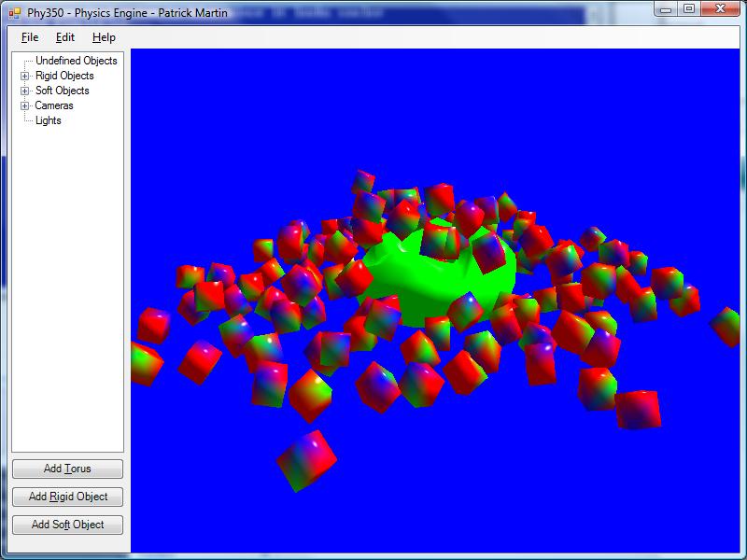The image size is (747, 560).
Task: Maximize the Phy350 window
Action: pyautogui.click(x=689, y=8)
